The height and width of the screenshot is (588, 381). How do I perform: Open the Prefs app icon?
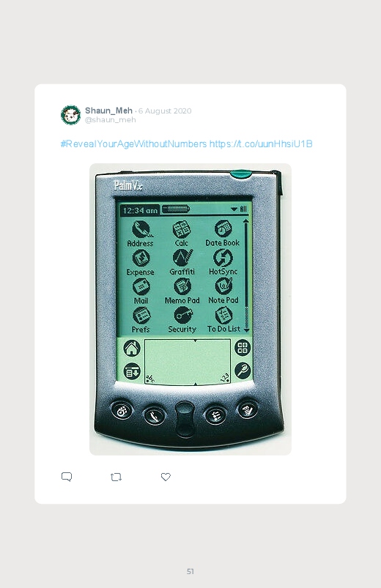tap(141, 316)
